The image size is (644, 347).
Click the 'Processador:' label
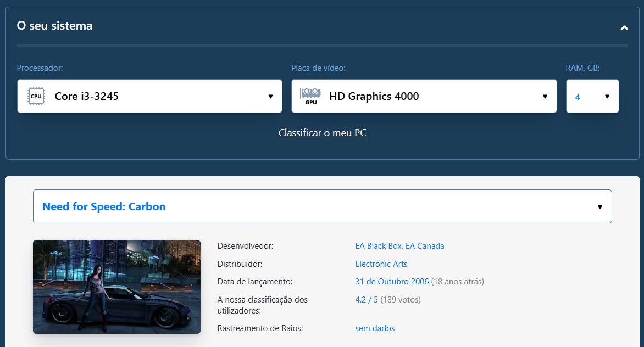[x=40, y=68]
